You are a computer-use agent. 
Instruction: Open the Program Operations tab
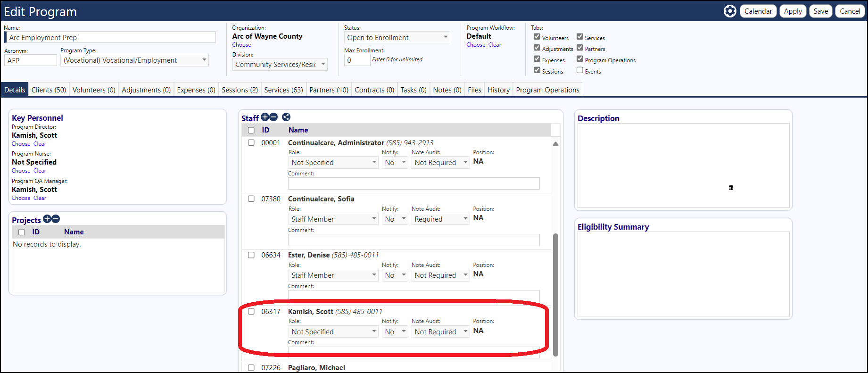[x=547, y=90]
